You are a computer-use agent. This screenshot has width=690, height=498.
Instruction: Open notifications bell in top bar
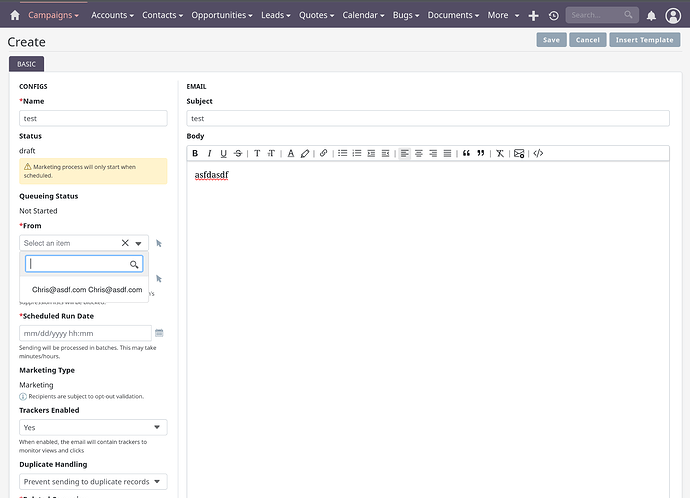[x=651, y=15]
